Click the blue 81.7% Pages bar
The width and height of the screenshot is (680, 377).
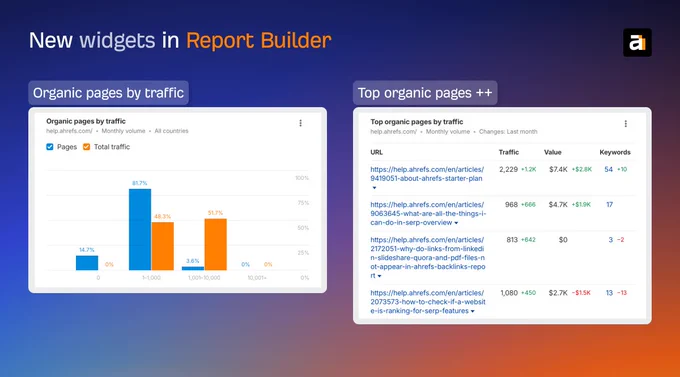[x=140, y=229]
